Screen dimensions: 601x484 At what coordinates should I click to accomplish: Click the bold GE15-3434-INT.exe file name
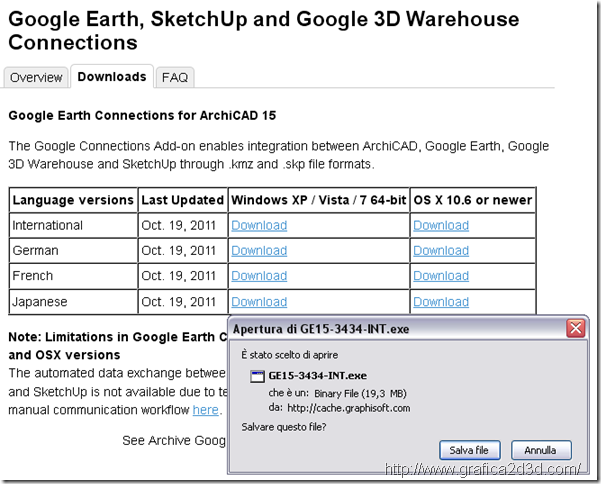click(x=317, y=376)
